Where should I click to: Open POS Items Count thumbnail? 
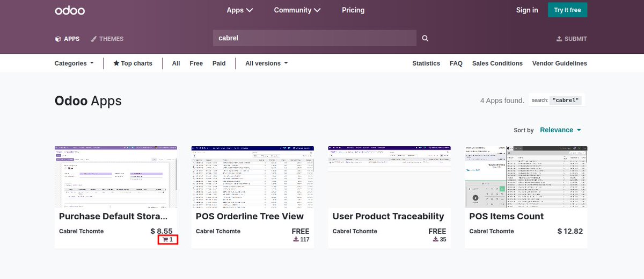(x=526, y=177)
